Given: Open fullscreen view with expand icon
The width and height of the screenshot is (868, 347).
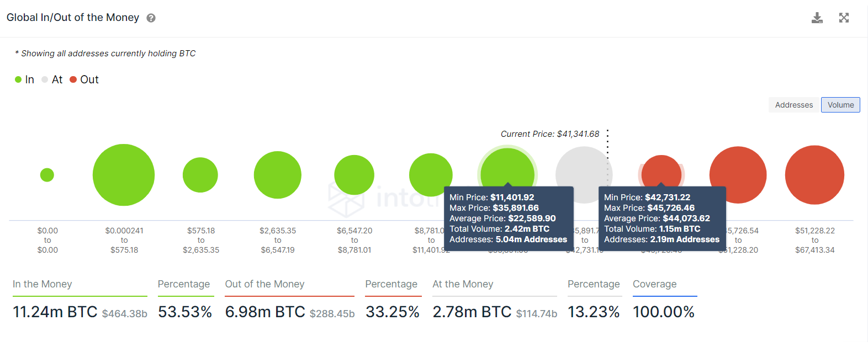Looking at the screenshot, I should tap(844, 17).
